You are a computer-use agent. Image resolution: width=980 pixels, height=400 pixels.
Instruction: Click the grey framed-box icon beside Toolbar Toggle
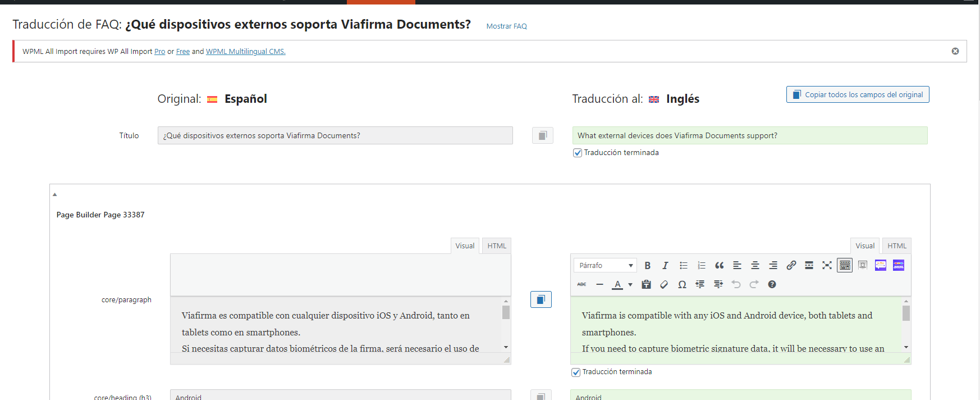click(x=863, y=266)
